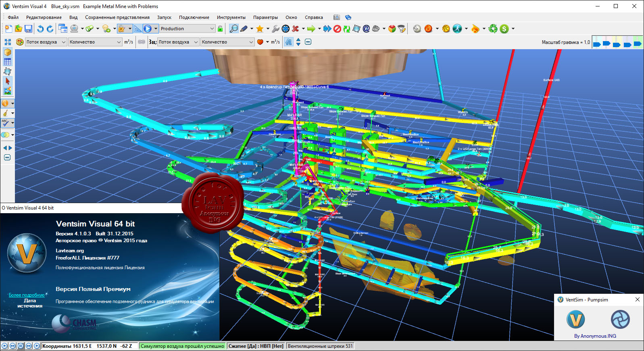The width and height of the screenshot is (644, 351).
Task: Select the pencil draw tool
Action: 244,29
